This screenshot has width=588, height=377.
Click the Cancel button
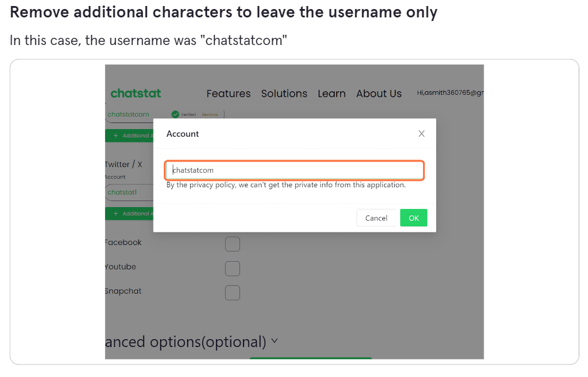(x=376, y=218)
